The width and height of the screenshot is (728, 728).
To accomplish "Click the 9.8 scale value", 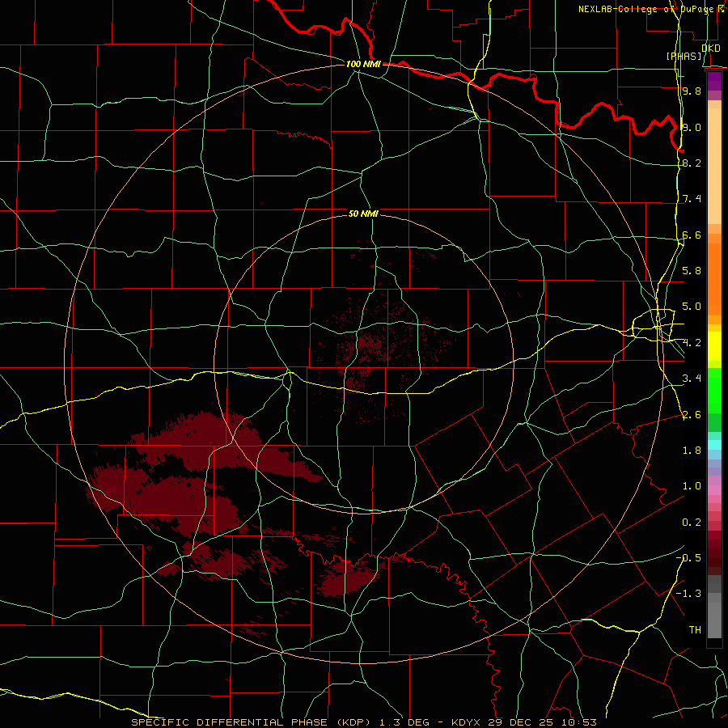I will (692, 91).
